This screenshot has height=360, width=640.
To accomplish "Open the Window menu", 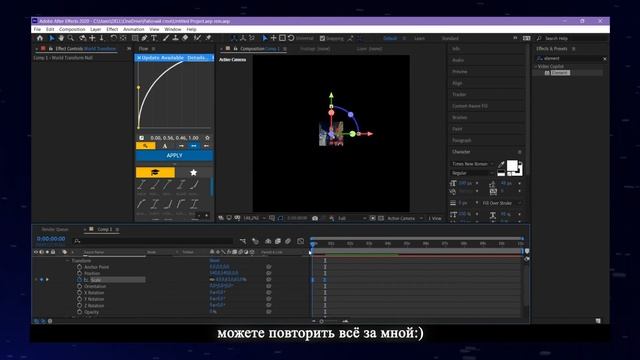I will 173,29.
